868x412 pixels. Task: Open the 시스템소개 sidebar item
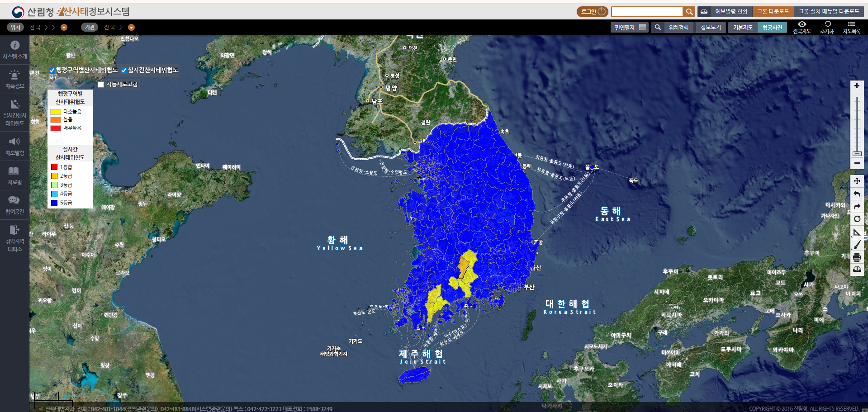point(15,50)
